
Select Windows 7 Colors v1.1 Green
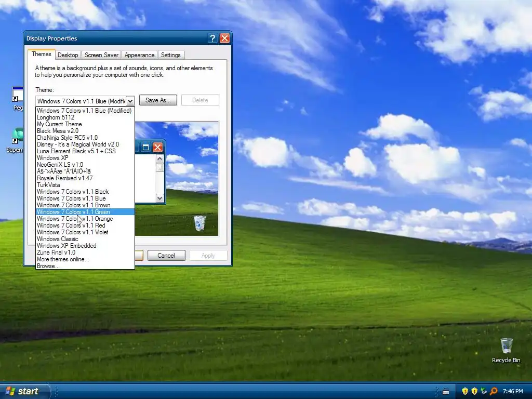pyautogui.click(x=85, y=212)
